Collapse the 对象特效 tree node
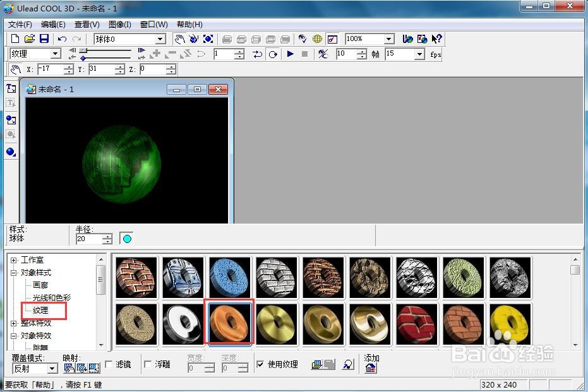The width and height of the screenshot is (588, 392). pos(13,336)
